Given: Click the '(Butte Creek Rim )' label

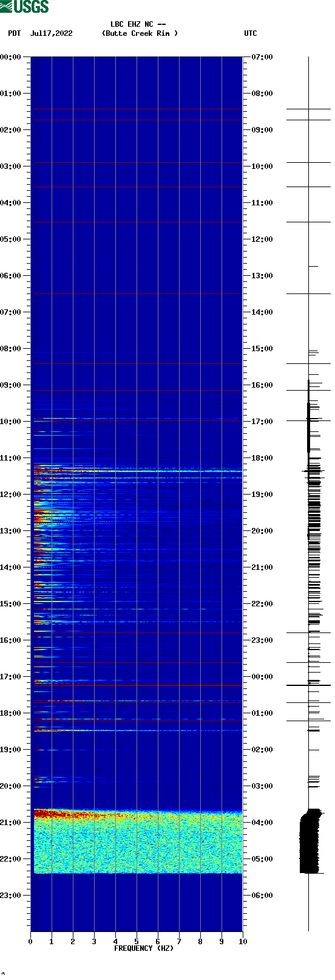Looking at the screenshot, I should click(140, 33).
